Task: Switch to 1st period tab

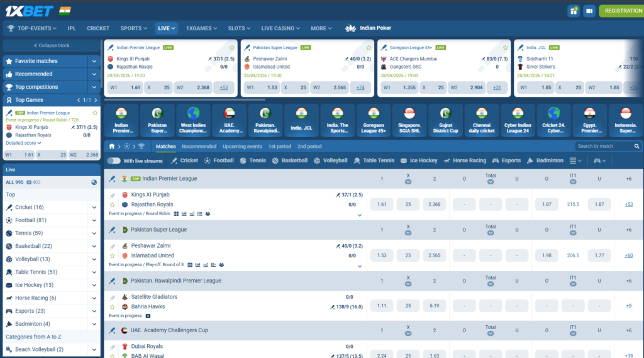Action: click(x=279, y=147)
